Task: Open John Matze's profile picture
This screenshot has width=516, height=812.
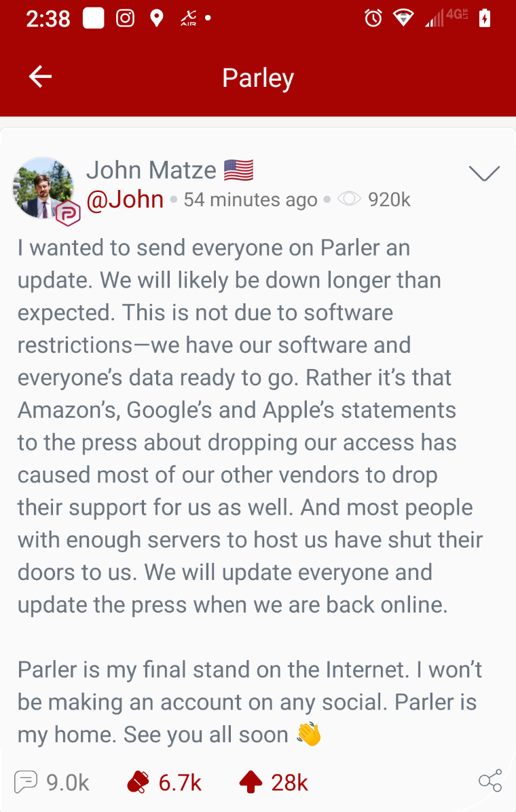Action: pyautogui.click(x=43, y=188)
